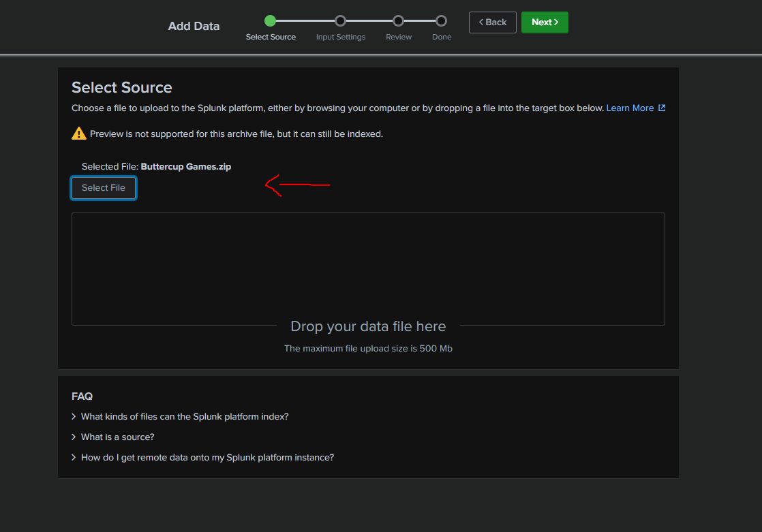762x532 pixels.
Task: Click the Buttercup Games.zip file name
Action: [186, 166]
